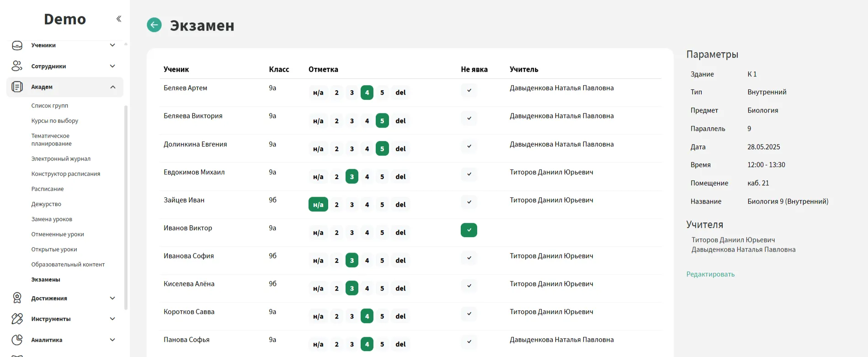Delete the mark for Евдокимов Михаил
The width and height of the screenshot is (868, 357).
pyautogui.click(x=400, y=177)
